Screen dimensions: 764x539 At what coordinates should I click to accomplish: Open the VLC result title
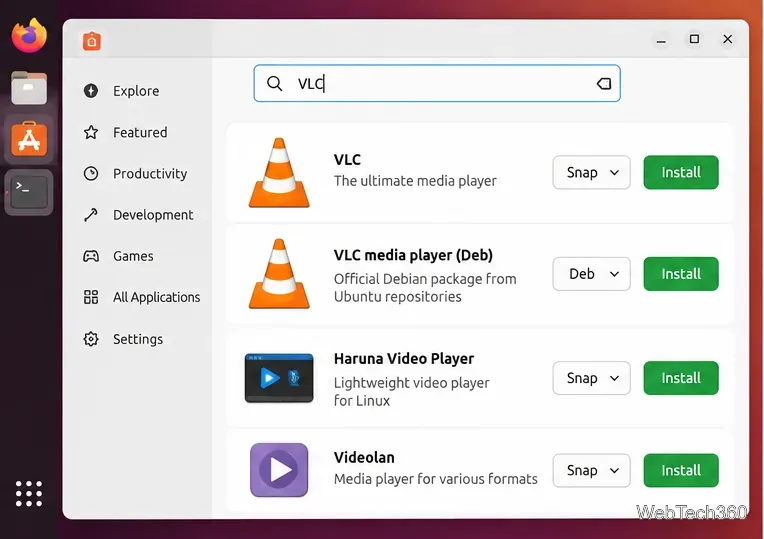[347, 159]
